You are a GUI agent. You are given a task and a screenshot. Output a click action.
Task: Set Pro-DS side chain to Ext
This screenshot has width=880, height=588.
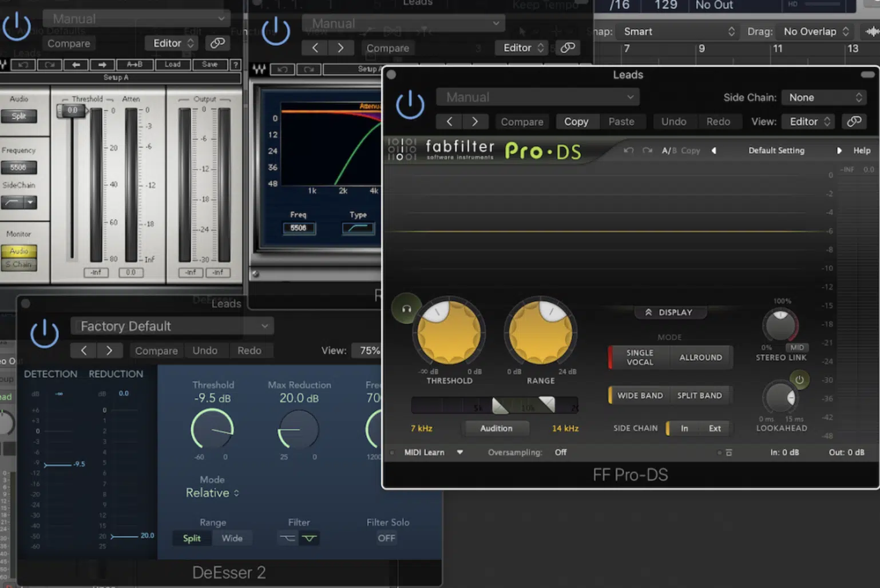tap(715, 428)
